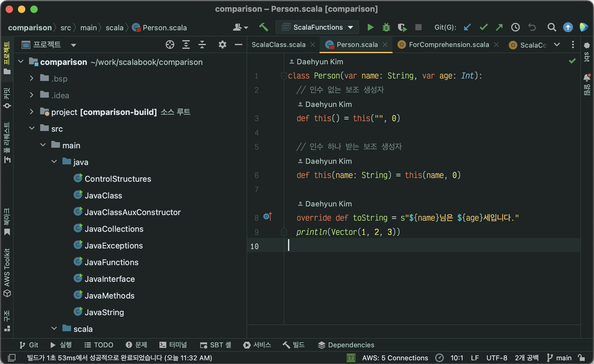This screenshot has height=364, width=594.
Task: Open Dependencies tool window
Action: click(346, 345)
